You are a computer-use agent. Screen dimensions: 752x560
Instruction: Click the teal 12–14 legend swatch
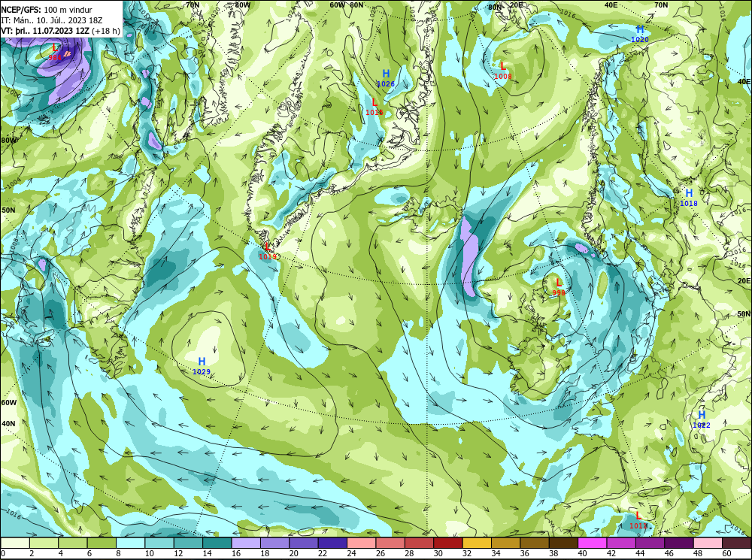click(188, 543)
